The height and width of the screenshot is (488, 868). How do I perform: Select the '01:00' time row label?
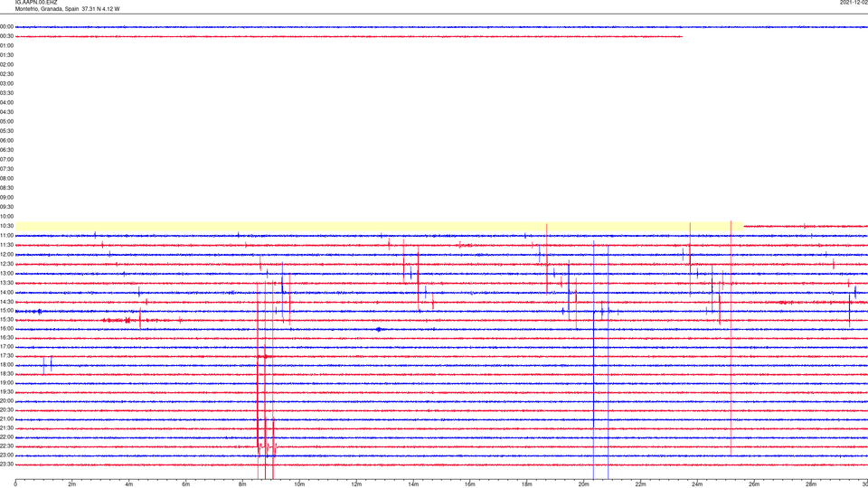(6, 45)
